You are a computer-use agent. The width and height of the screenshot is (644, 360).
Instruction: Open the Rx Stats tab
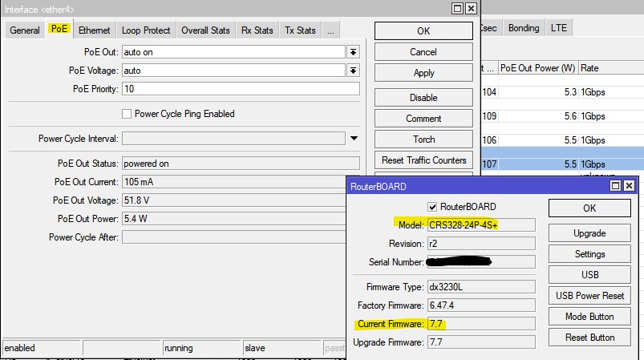point(257,30)
